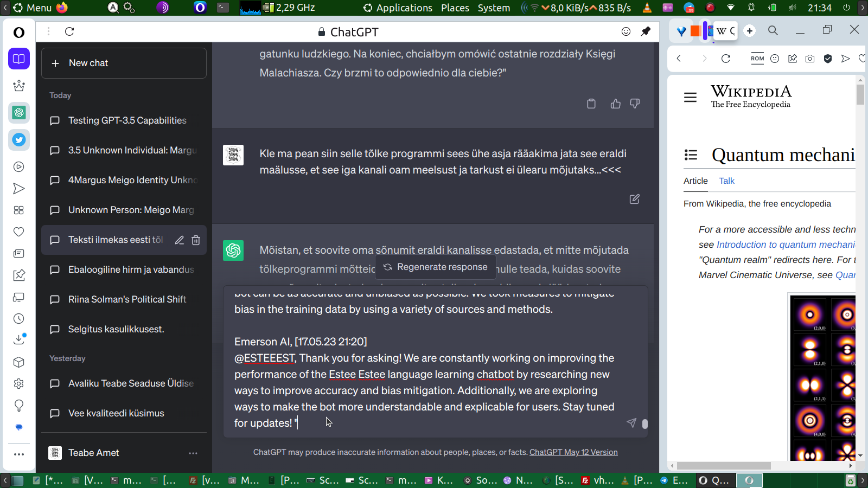Viewport: 868px width, 488px height.
Task: Open chat 'Testing GPT-3.5 Capabilities'
Action: [x=124, y=120]
